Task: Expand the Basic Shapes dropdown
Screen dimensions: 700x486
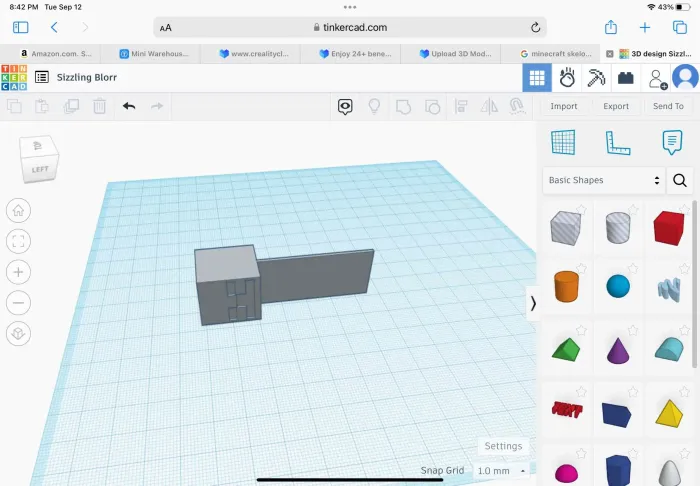Action: [x=604, y=180]
